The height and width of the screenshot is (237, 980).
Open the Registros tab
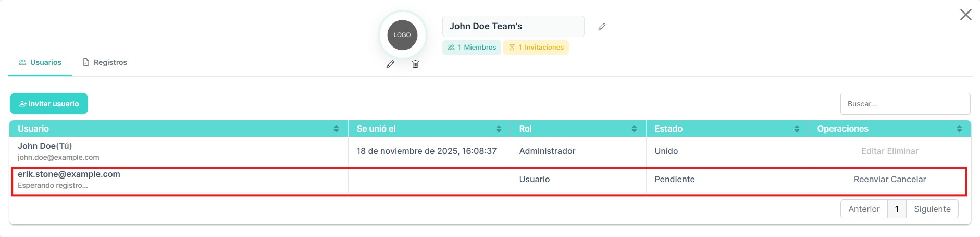105,62
